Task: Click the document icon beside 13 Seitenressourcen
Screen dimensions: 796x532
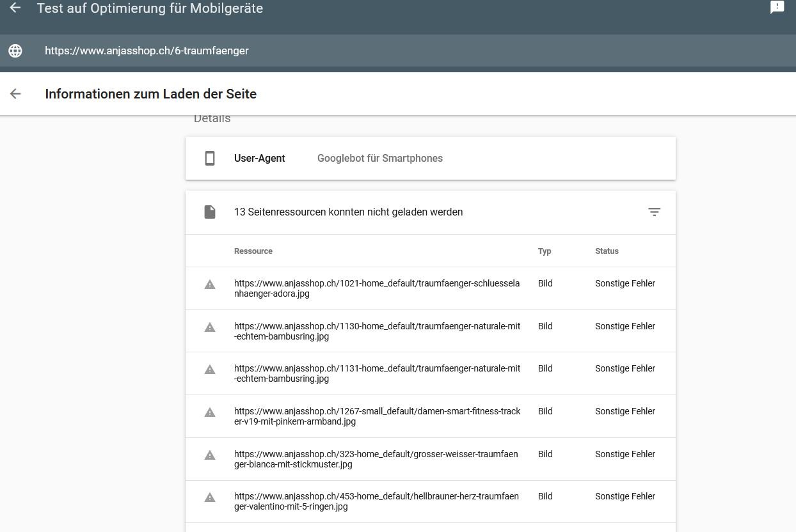Action: coord(210,212)
